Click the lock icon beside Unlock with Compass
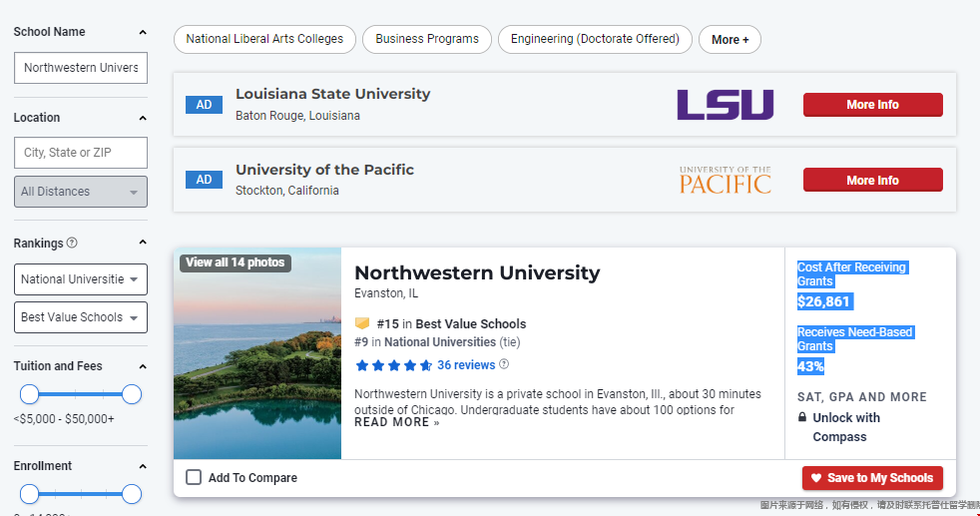The height and width of the screenshot is (516, 980). [x=802, y=416]
